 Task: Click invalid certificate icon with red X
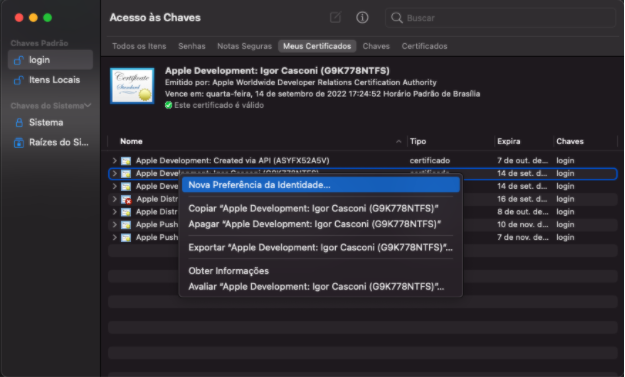[126, 200]
